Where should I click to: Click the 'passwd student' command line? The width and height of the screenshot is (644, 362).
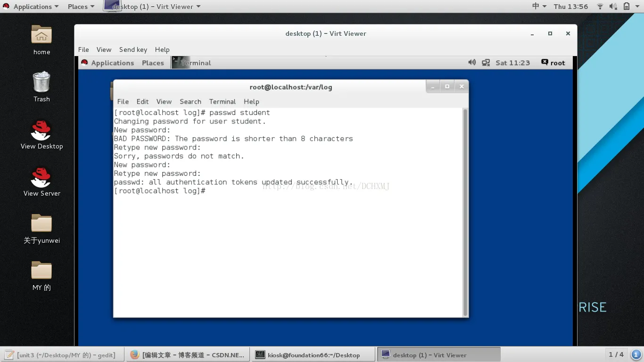click(192, 113)
